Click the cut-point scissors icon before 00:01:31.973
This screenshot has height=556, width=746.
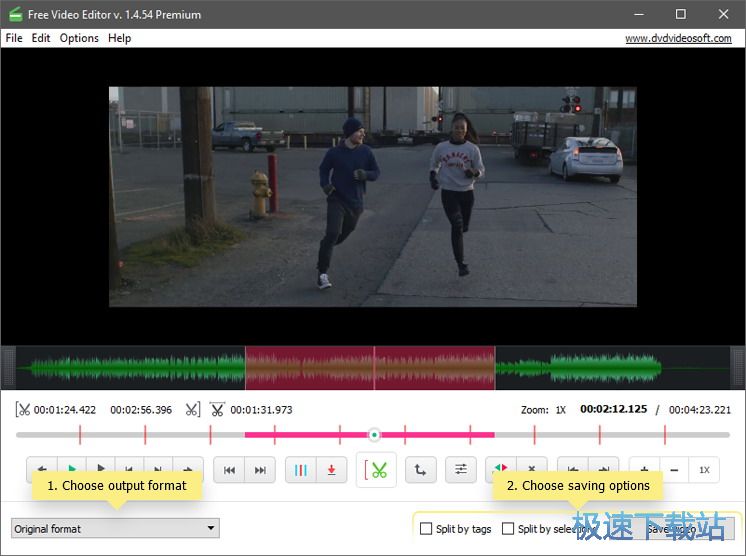point(217,410)
